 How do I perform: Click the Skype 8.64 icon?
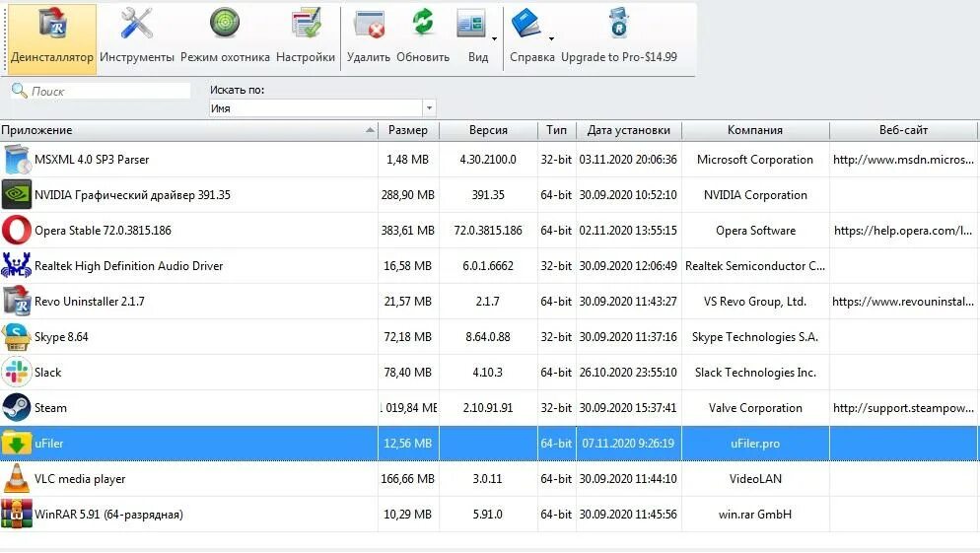17,337
